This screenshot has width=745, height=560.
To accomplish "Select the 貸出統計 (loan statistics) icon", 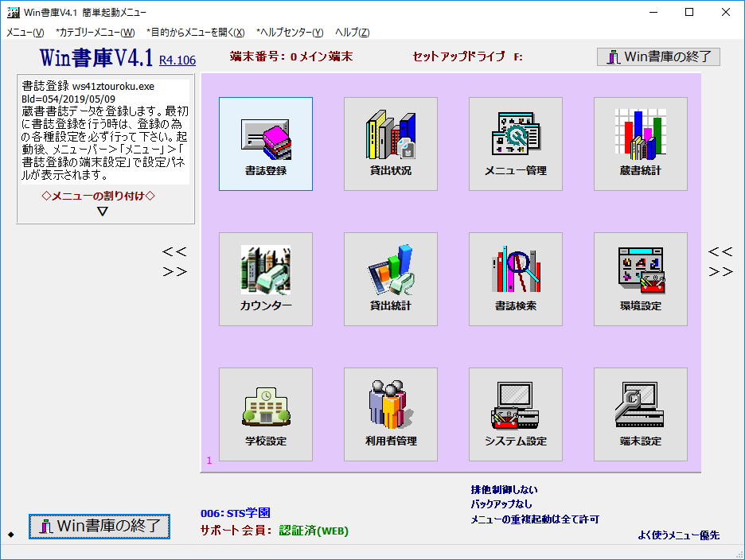I will [389, 278].
